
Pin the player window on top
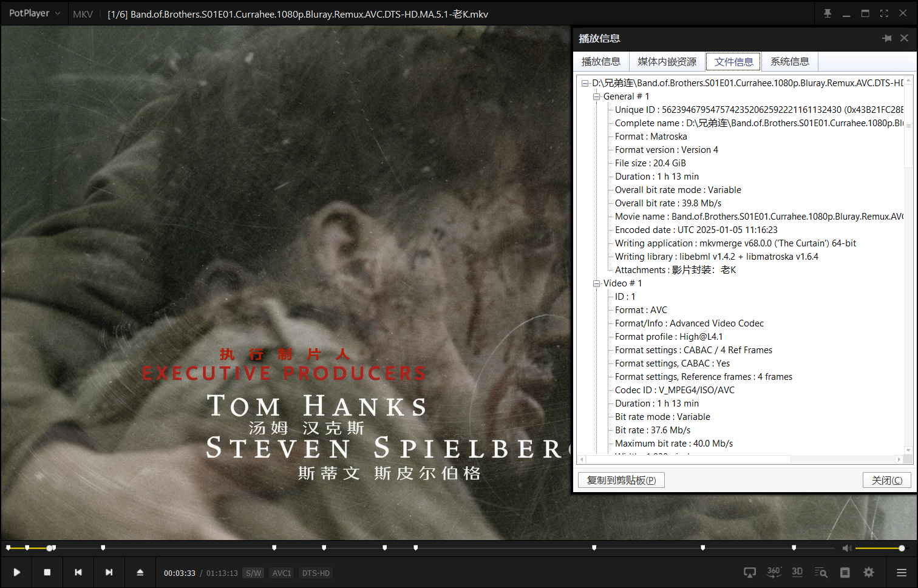[x=828, y=13]
